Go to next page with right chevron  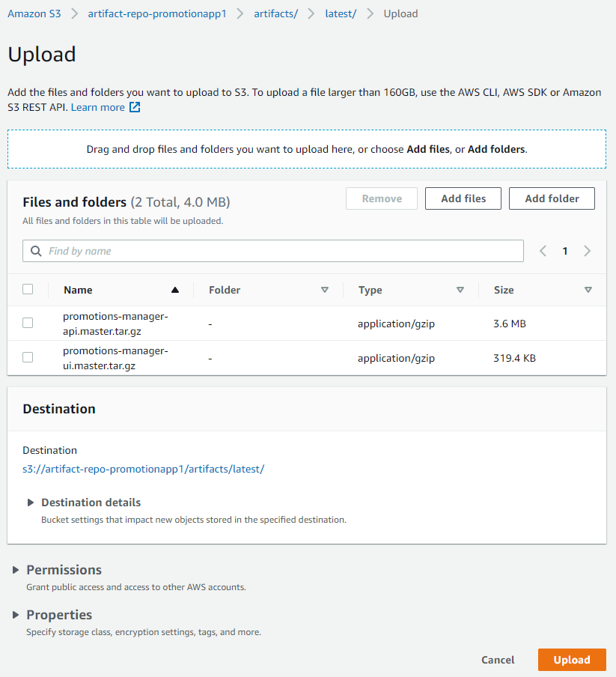click(x=587, y=251)
